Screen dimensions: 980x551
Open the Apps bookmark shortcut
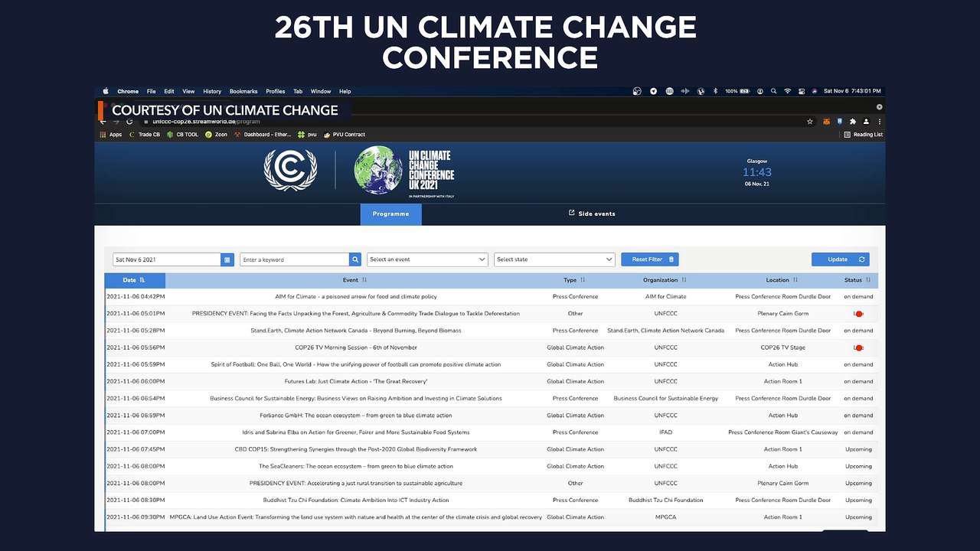tap(111, 135)
